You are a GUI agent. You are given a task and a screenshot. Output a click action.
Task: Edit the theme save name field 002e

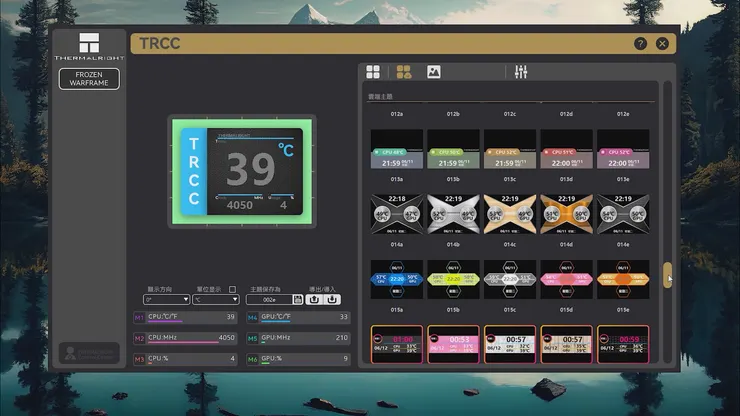[x=269, y=299]
